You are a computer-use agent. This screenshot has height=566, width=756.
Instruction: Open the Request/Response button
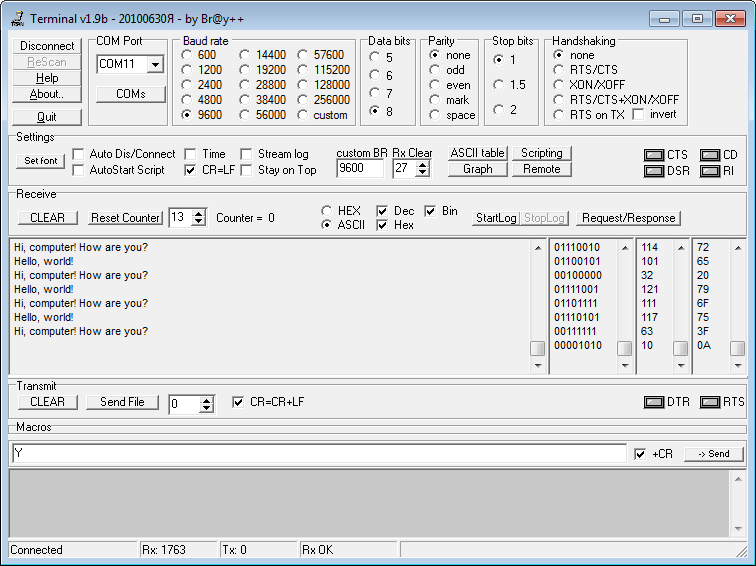click(x=628, y=218)
